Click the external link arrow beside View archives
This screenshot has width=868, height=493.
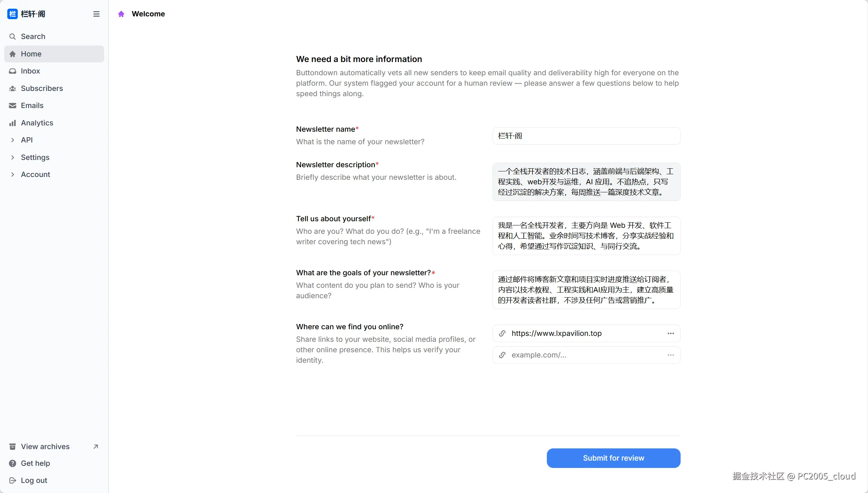(x=96, y=447)
